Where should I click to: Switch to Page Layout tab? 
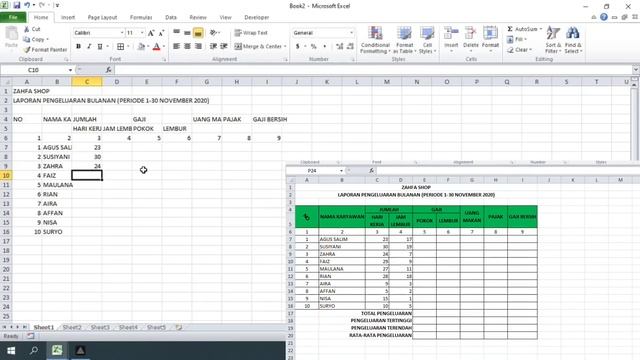point(102,17)
